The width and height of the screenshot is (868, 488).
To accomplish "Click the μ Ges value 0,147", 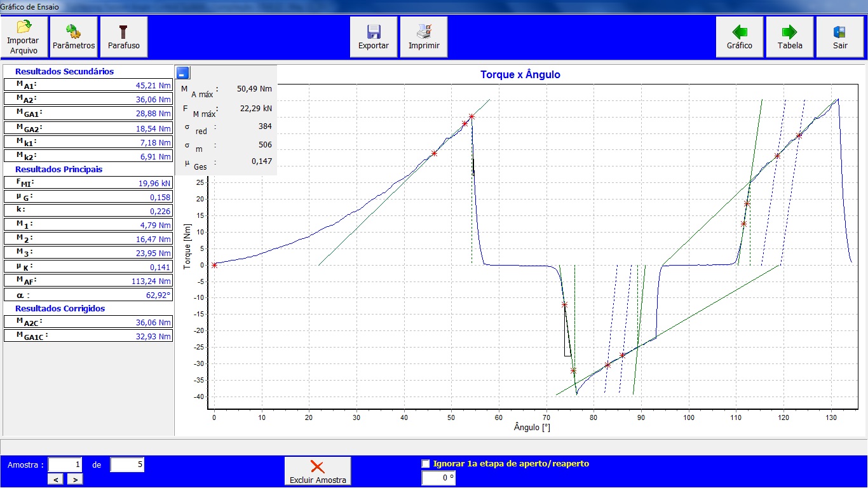I will coord(261,161).
